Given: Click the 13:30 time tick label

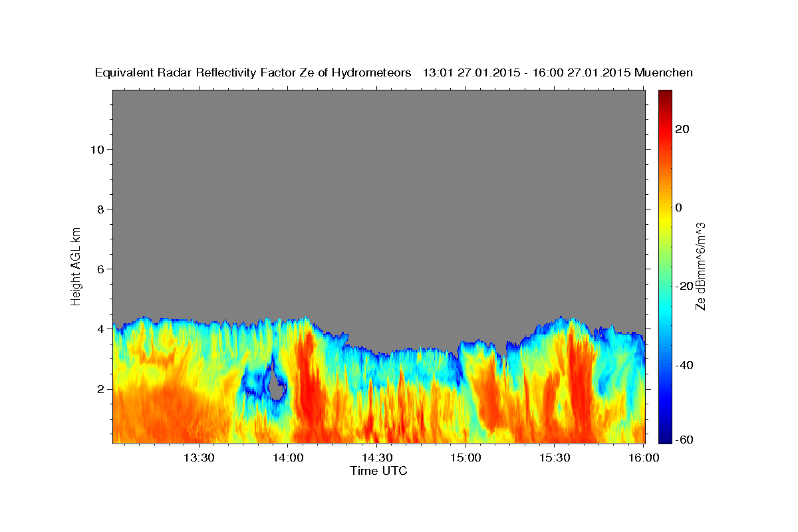Looking at the screenshot, I should pos(198,458).
